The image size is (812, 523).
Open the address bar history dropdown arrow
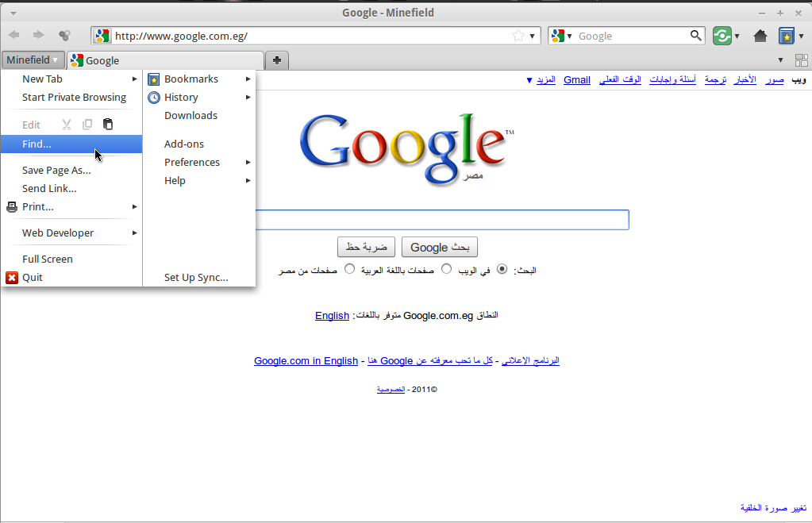click(x=532, y=37)
